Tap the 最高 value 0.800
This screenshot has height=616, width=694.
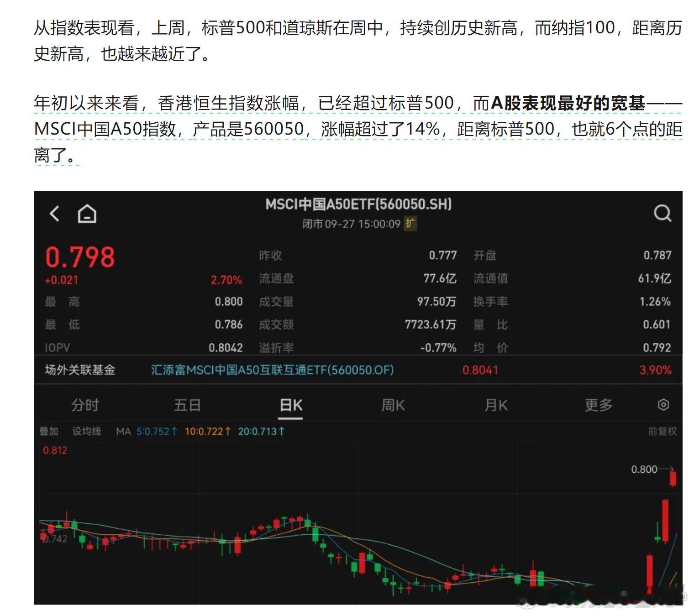pos(229,302)
